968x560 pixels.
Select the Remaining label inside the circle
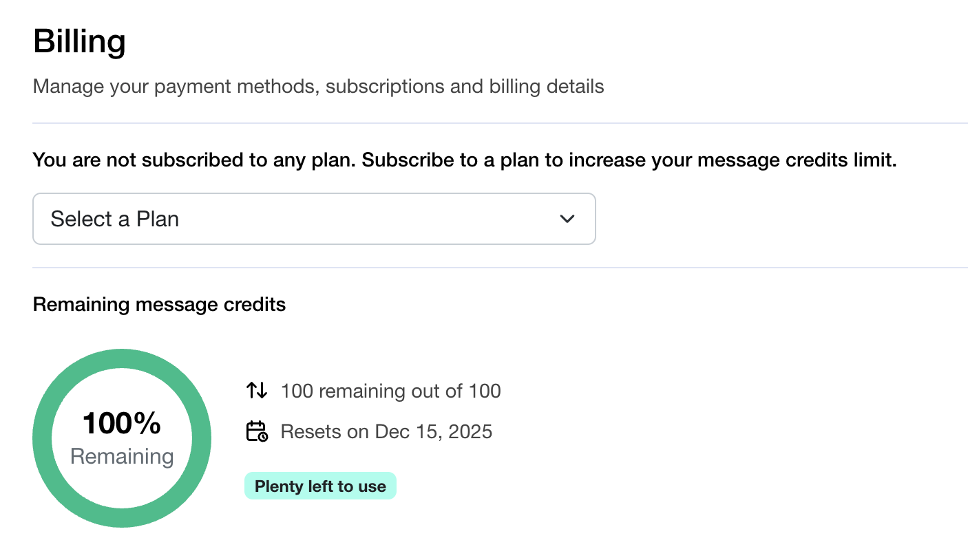click(x=121, y=456)
